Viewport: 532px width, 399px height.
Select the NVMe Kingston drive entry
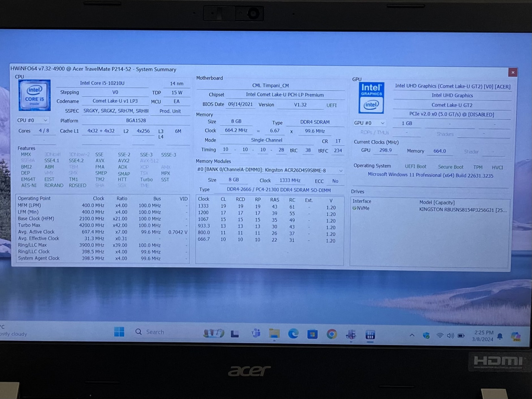point(428,209)
